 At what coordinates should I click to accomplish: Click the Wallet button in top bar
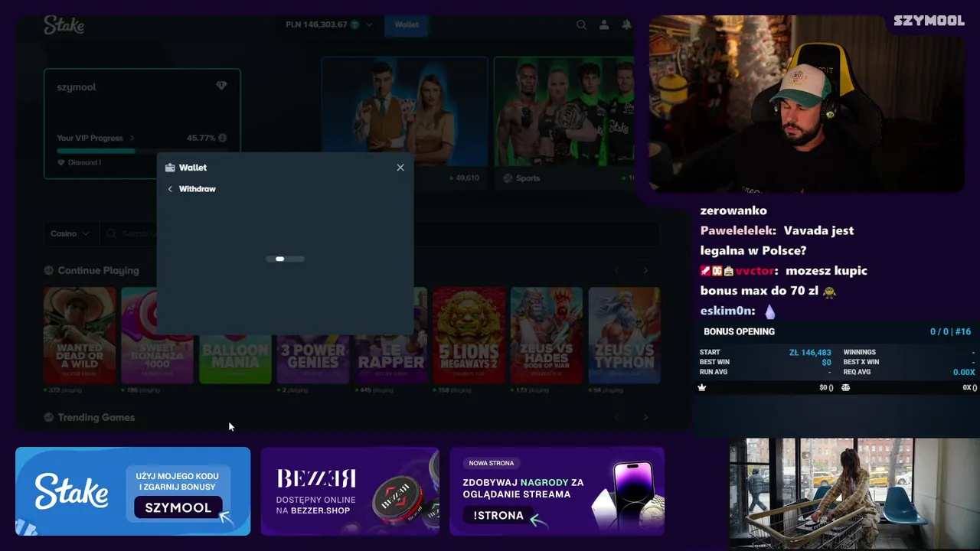[407, 24]
